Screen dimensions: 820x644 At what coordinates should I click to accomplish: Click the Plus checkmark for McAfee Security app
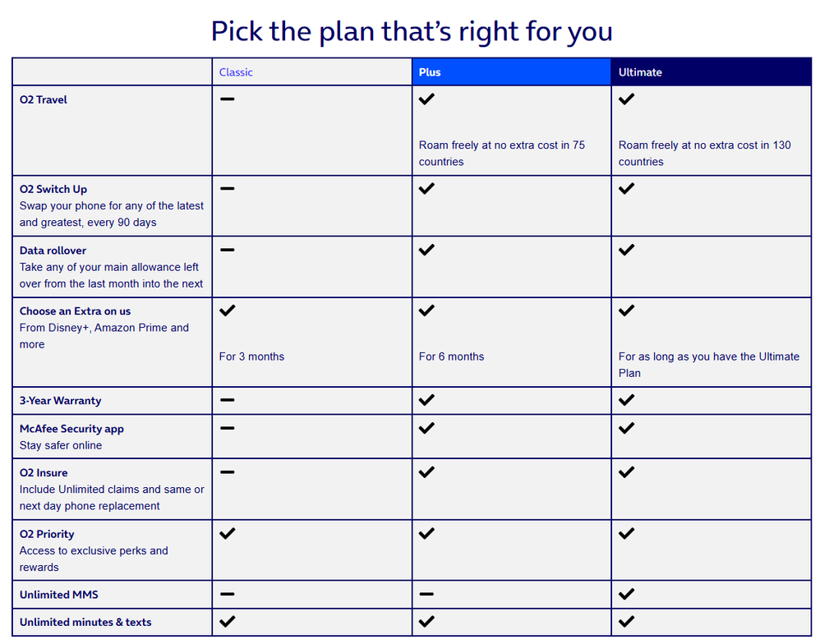pos(426,428)
